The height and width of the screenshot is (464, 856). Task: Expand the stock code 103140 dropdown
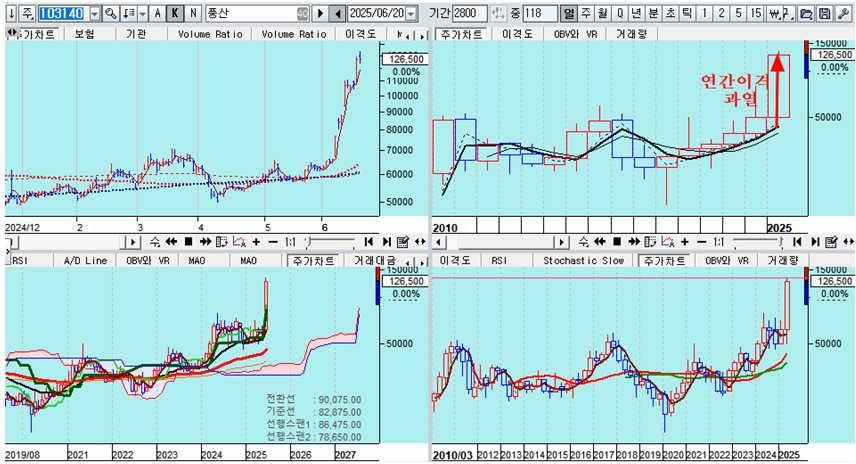(x=94, y=14)
